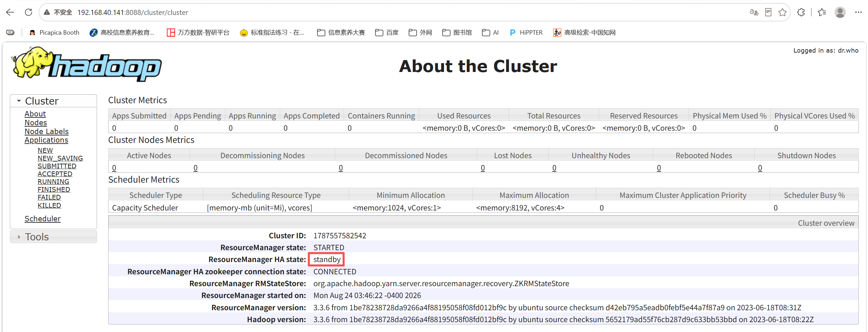The height and width of the screenshot is (332, 868).
Task: Open the Scheduler link in sidebar
Action: click(x=42, y=219)
